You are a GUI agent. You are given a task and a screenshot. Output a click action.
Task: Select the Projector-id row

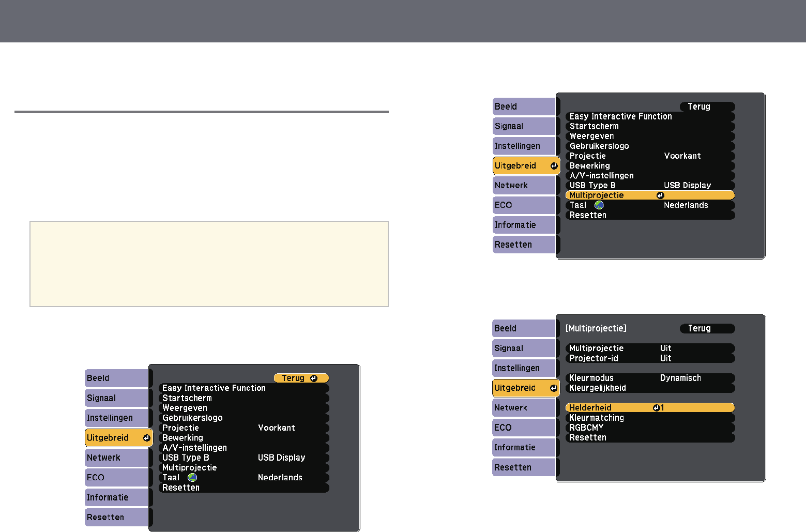pyautogui.click(x=650, y=358)
